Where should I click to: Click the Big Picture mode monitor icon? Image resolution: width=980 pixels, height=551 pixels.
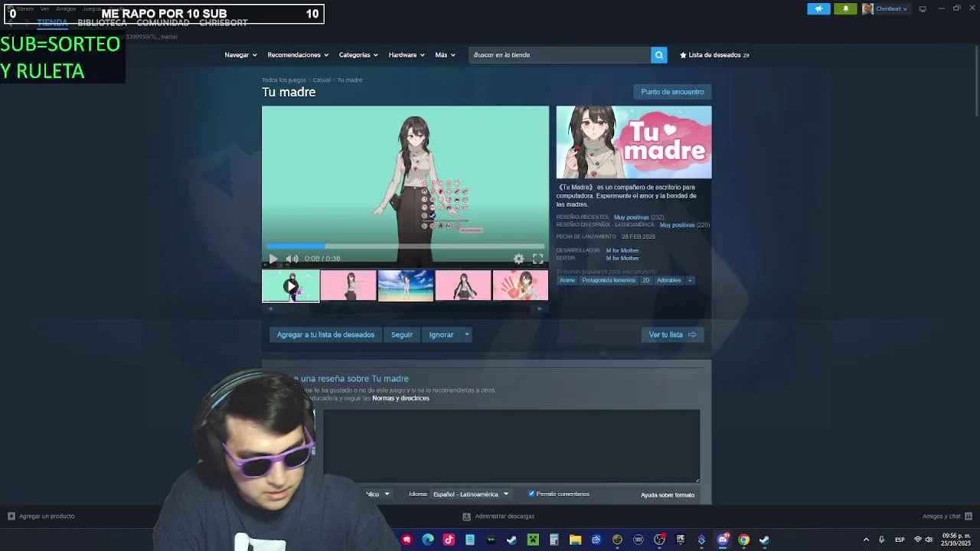[923, 9]
